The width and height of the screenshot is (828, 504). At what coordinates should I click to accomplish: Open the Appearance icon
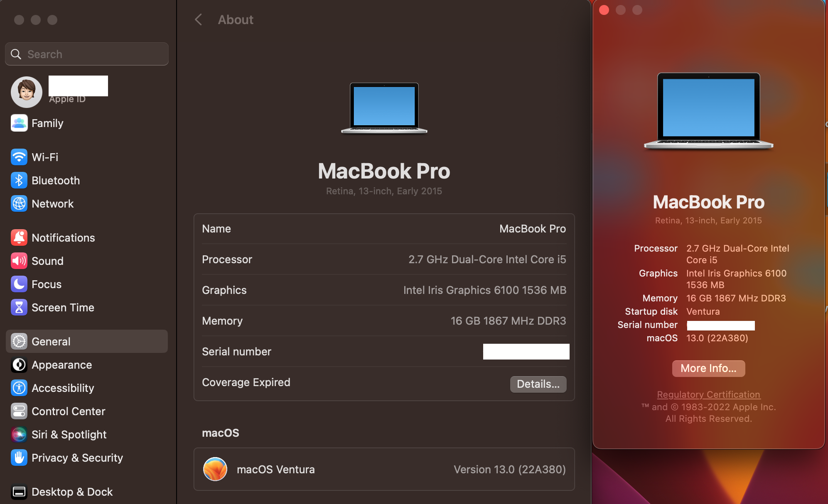[19, 365]
